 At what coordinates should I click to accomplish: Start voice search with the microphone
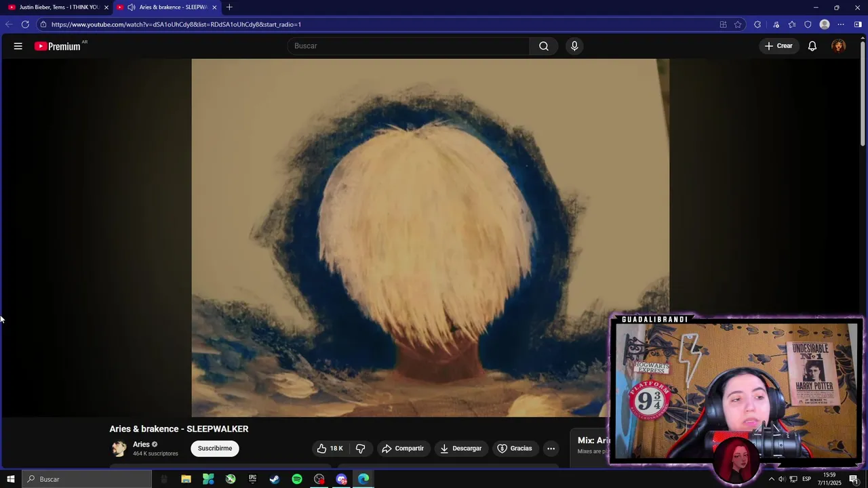click(x=574, y=46)
